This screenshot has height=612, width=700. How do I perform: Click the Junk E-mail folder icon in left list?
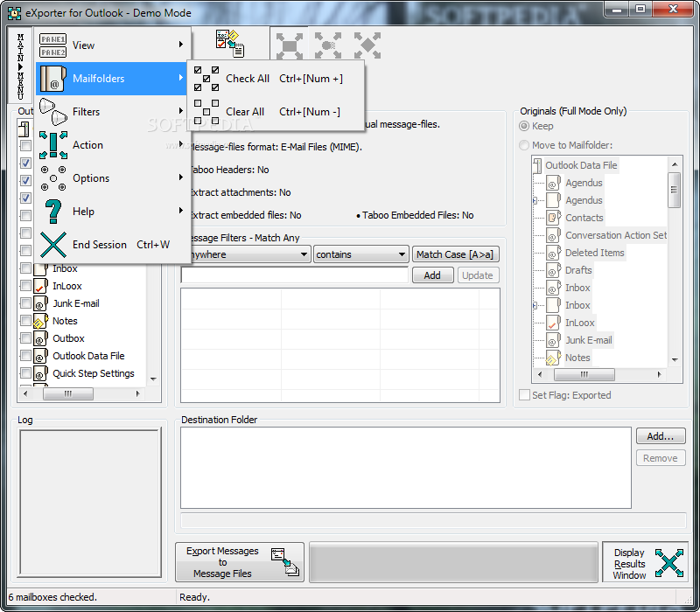[x=40, y=303]
